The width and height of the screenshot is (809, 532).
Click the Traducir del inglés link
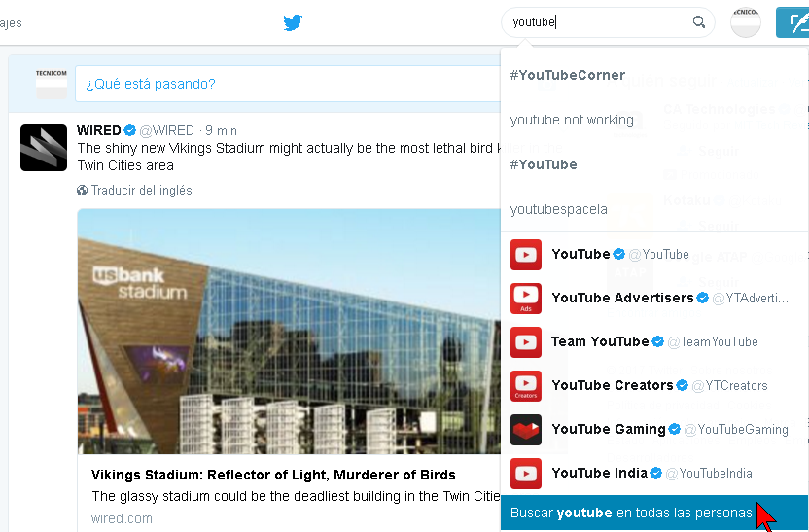141,191
